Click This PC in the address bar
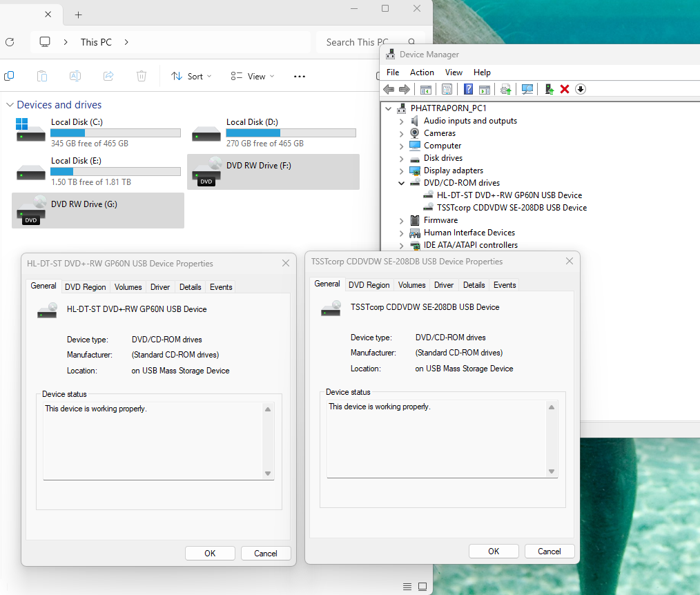 click(x=96, y=42)
